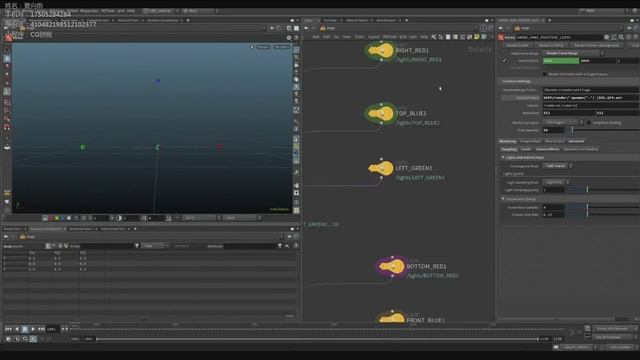Screen dimensions: 640x360
Task: Click the magnifier icon in the parameter pane header
Action: tap(621, 37)
